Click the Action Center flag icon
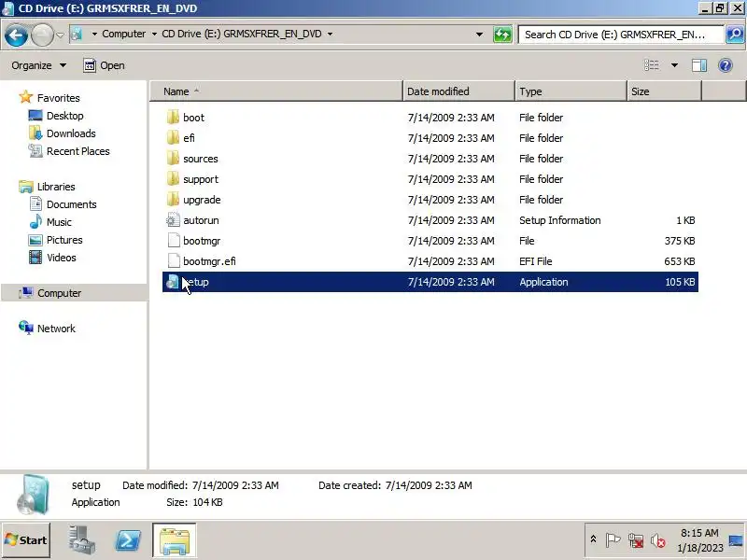747x560 pixels. coord(613,540)
